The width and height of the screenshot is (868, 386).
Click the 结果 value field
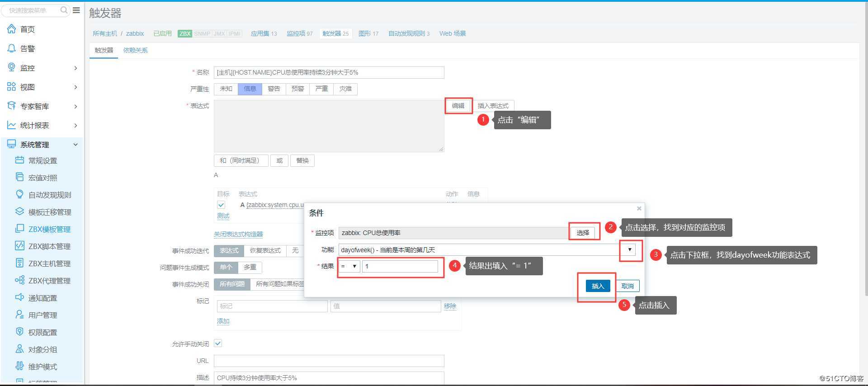[x=400, y=266]
